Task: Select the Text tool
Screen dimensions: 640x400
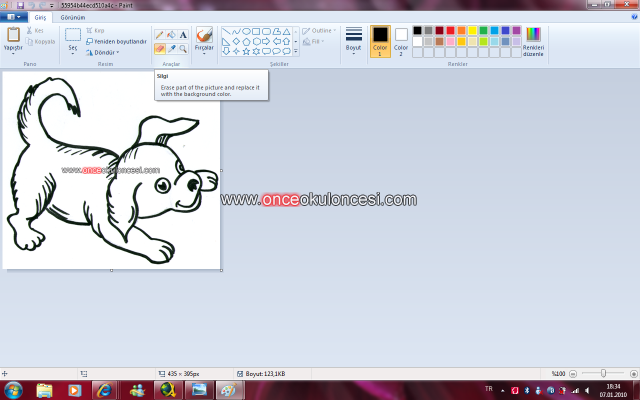Action: [x=183, y=34]
